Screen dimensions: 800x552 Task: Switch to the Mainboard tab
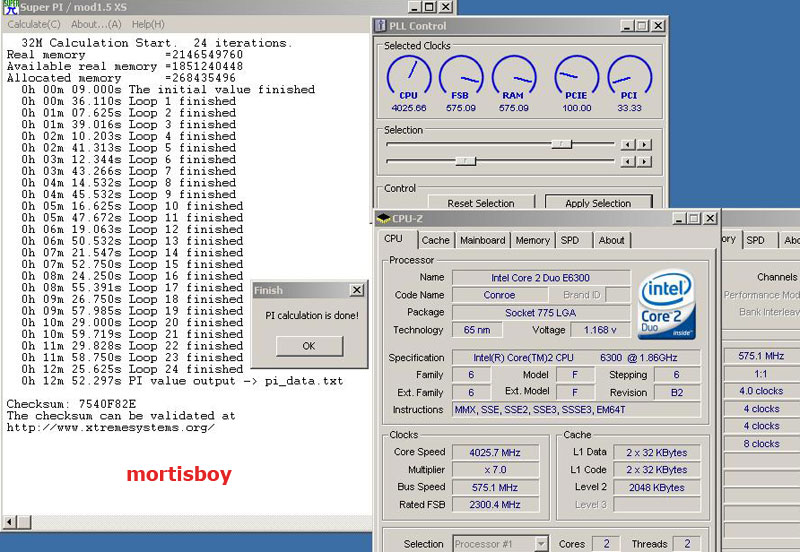pyautogui.click(x=483, y=240)
